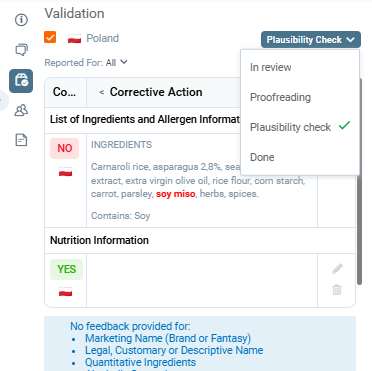Set status to Done in menu
This screenshot has height=371, width=372.
tap(262, 157)
